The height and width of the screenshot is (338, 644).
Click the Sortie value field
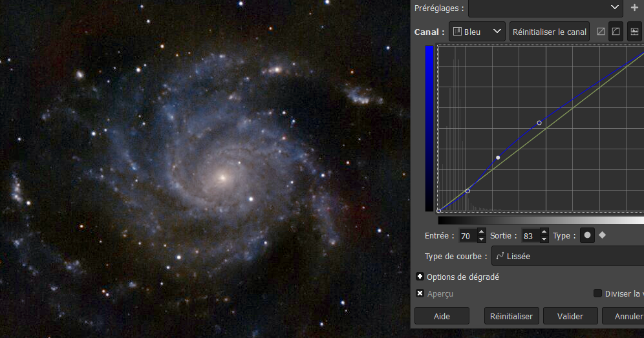click(x=530, y=236)
